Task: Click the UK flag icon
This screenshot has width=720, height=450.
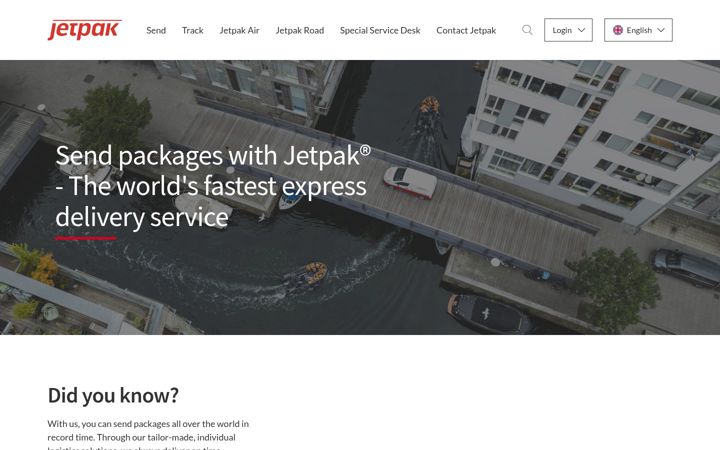Action: click(618, 30)
